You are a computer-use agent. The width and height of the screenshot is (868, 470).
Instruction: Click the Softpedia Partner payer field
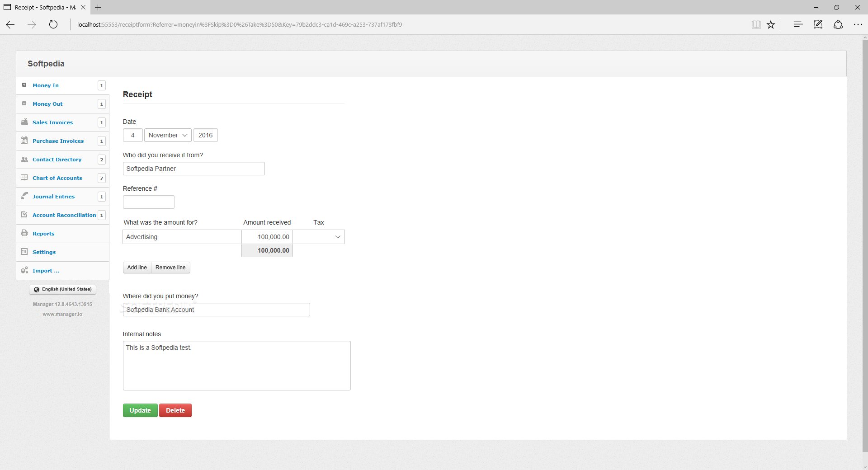[x=194, y=169]
